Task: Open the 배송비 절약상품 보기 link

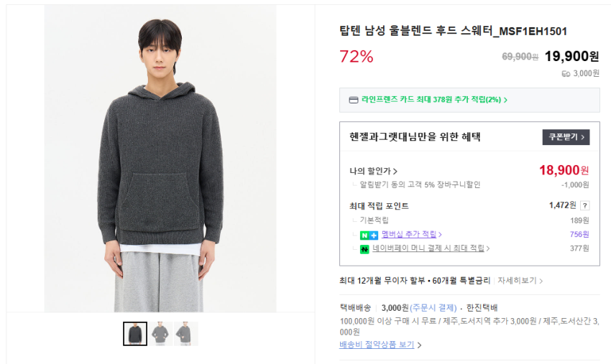Action: (377, 345)
